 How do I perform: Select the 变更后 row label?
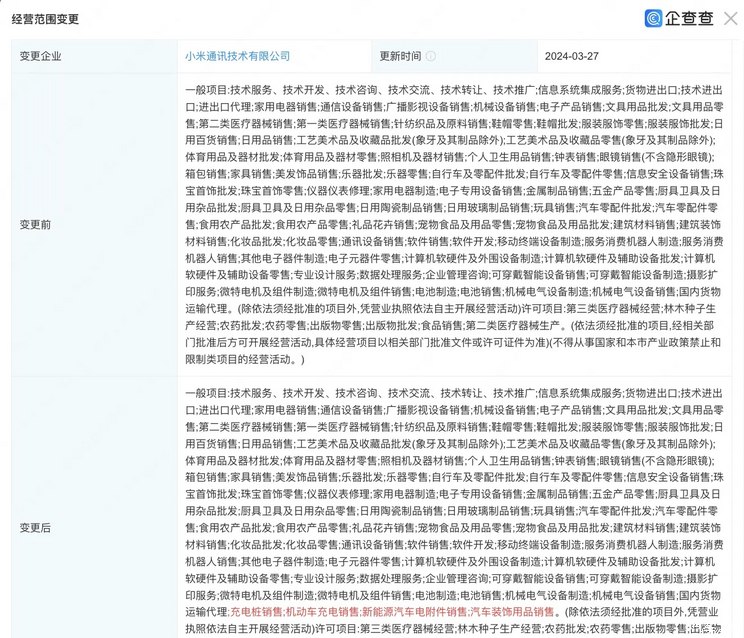36,526
